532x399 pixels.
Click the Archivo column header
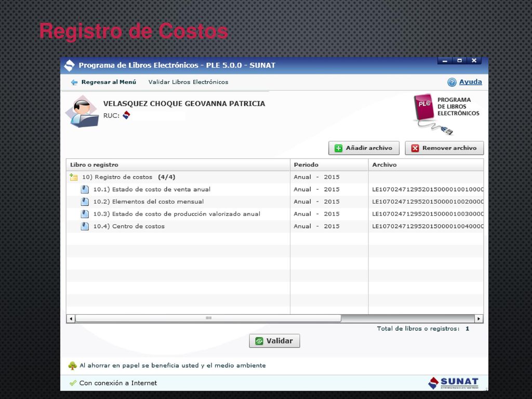[426, 165]
